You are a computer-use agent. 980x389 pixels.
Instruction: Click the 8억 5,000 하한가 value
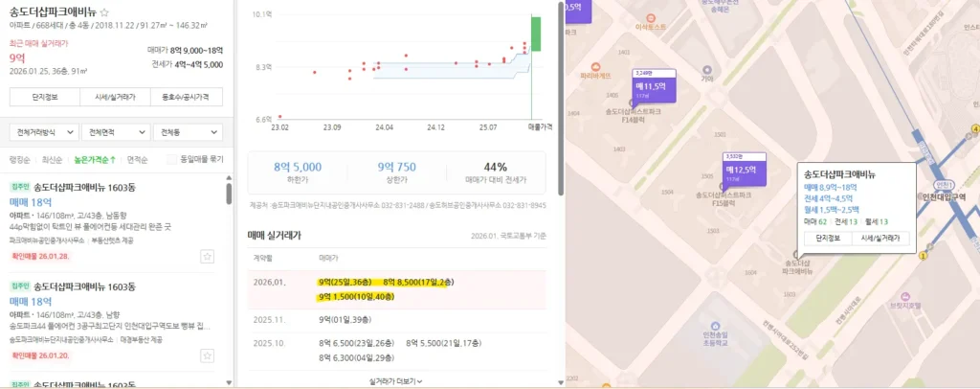(298, 167)
